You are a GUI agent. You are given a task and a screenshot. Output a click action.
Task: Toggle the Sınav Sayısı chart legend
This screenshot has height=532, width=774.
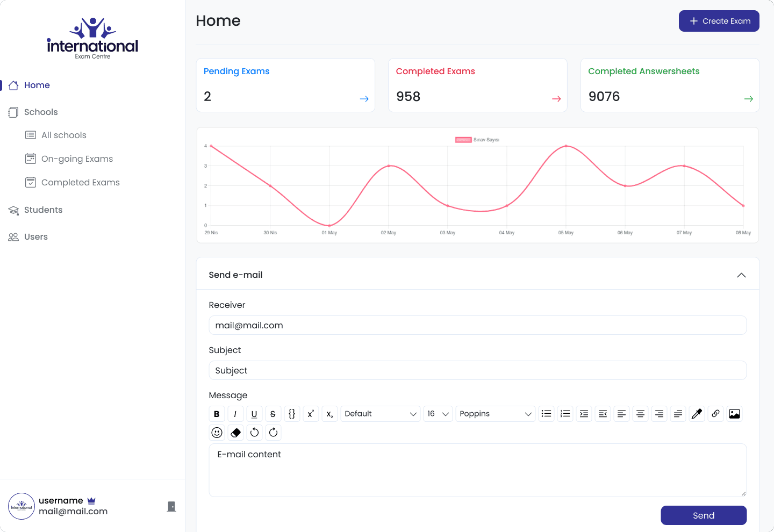[x=477, y=140]
